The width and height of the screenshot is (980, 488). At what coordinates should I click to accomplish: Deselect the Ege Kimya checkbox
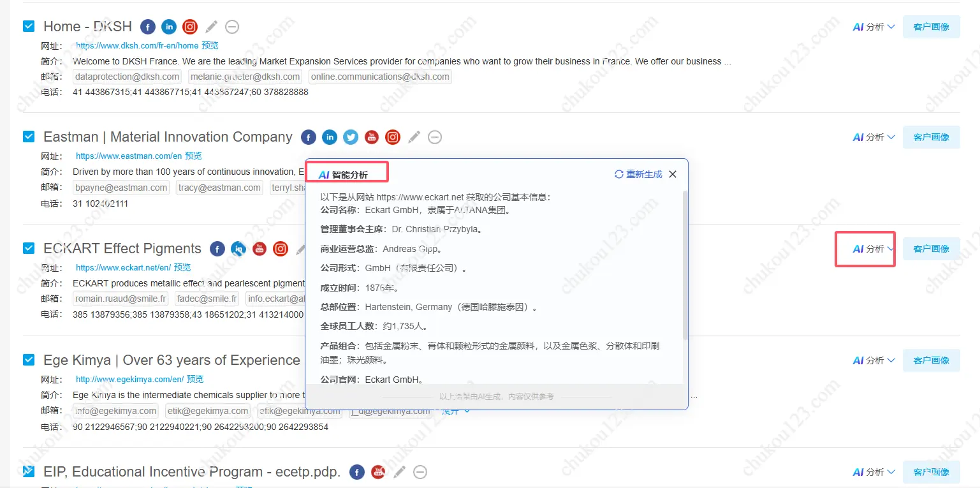[x=29, y=360]
